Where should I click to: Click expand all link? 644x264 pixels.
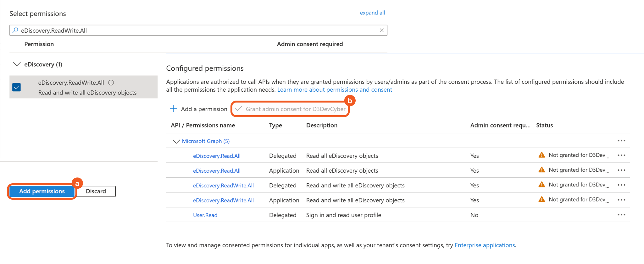[372, 13]
